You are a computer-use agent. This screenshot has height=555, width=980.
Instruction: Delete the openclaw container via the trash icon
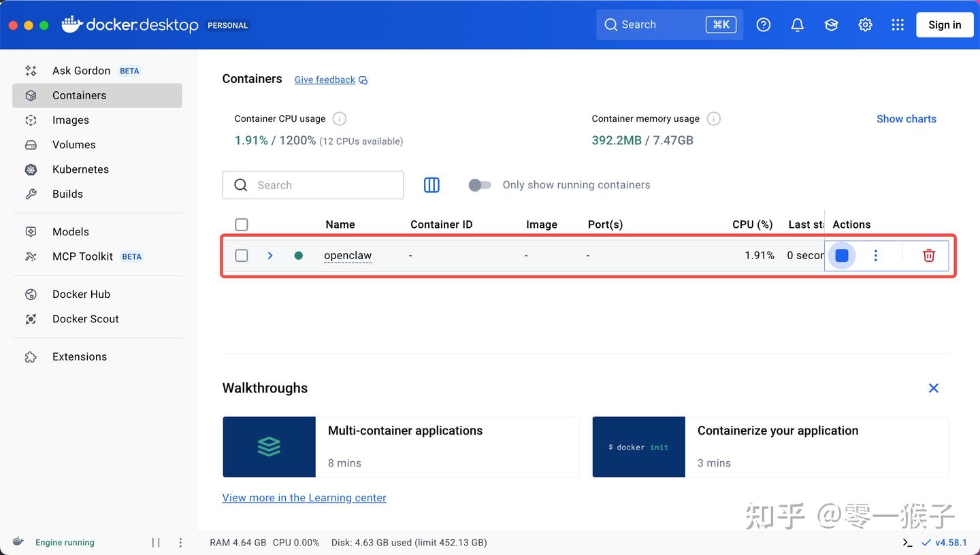pyautogui.click(x=928, y=255)
